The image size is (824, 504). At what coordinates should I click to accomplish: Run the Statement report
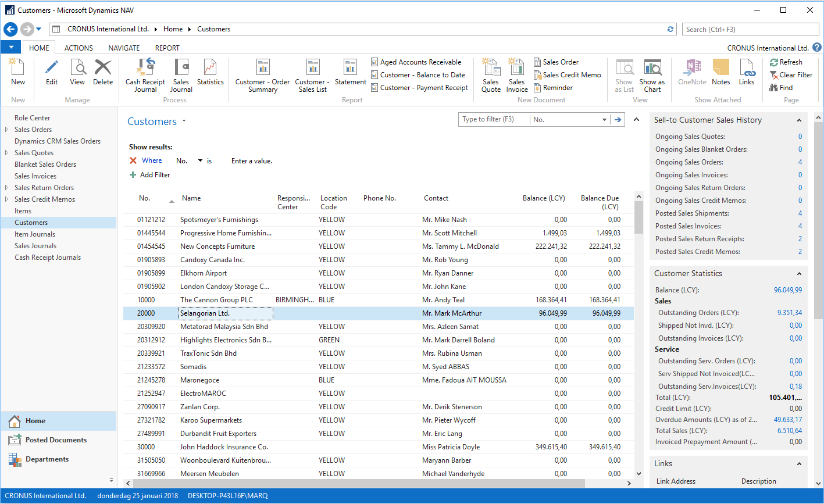[351, 73]
